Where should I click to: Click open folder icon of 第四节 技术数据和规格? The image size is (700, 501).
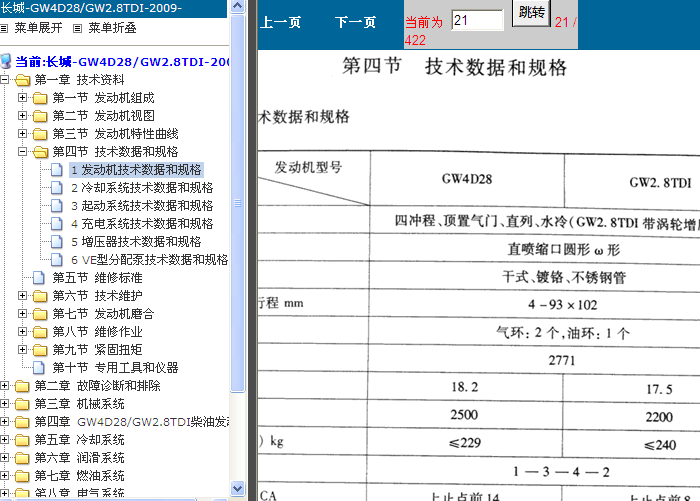click(40, 152)
